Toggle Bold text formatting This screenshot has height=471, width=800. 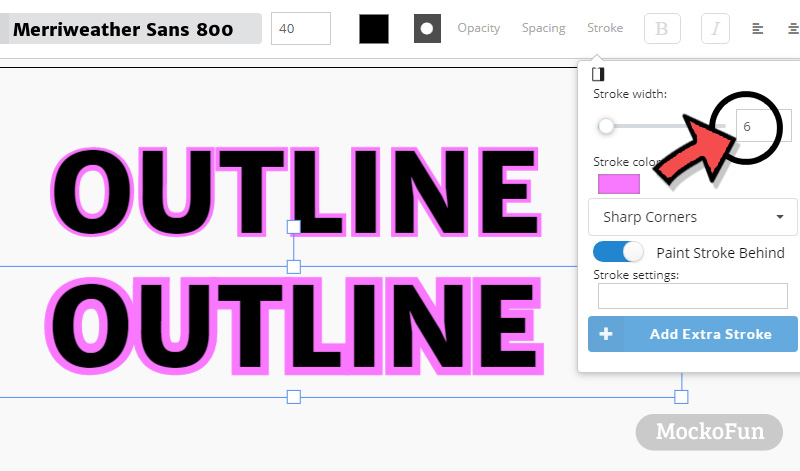coord(662,29)
